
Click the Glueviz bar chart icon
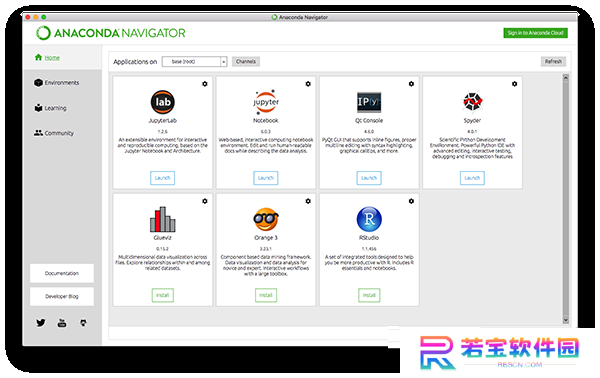tap(163, 220)
